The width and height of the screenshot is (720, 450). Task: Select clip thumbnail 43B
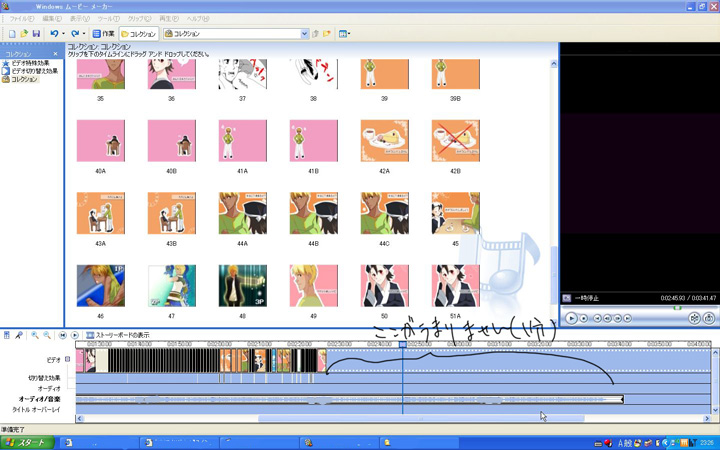[171, 213]
